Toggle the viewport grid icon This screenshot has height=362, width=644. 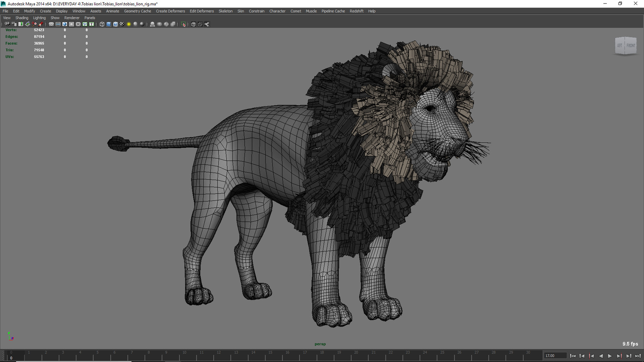click(51, 24)
